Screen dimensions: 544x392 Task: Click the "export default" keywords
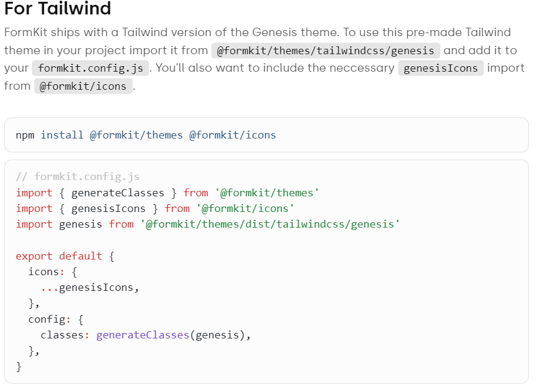tap(59, 256)
